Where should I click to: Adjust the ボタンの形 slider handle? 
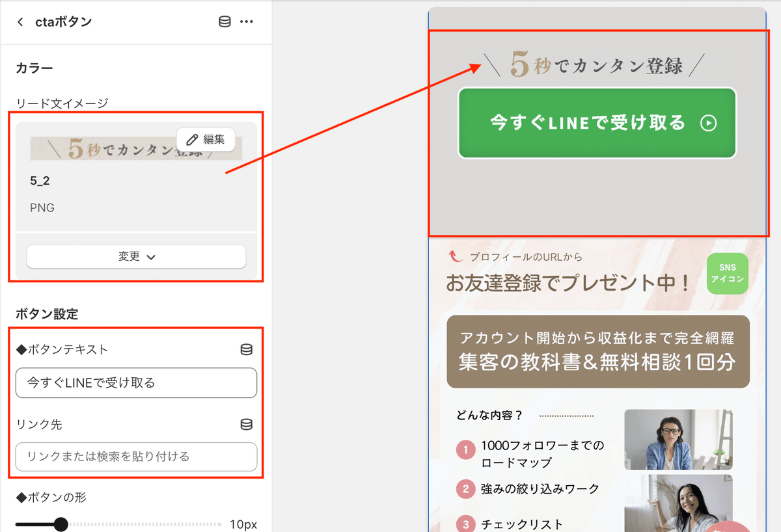61,524
